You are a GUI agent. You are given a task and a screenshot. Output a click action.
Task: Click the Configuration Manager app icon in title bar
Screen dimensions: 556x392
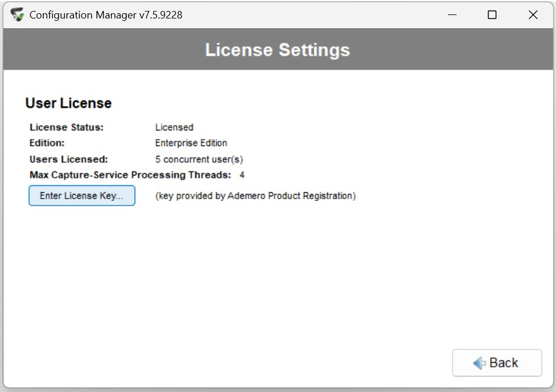tap(18, 15)
